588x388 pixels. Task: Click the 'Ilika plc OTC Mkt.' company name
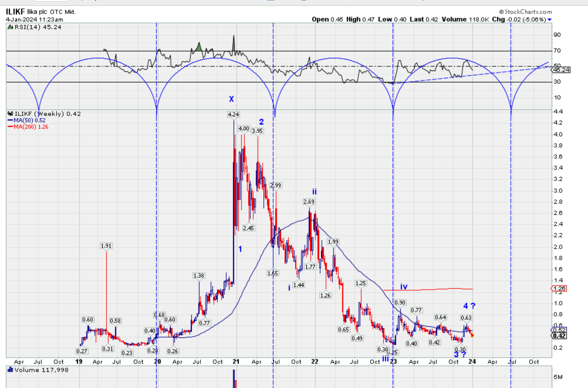[x=51, y=12]
